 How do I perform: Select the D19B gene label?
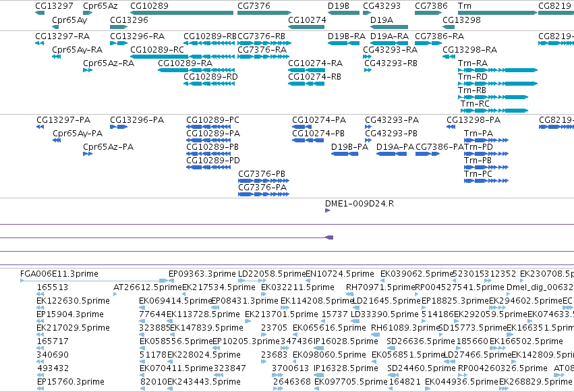(x=338, y=6)
